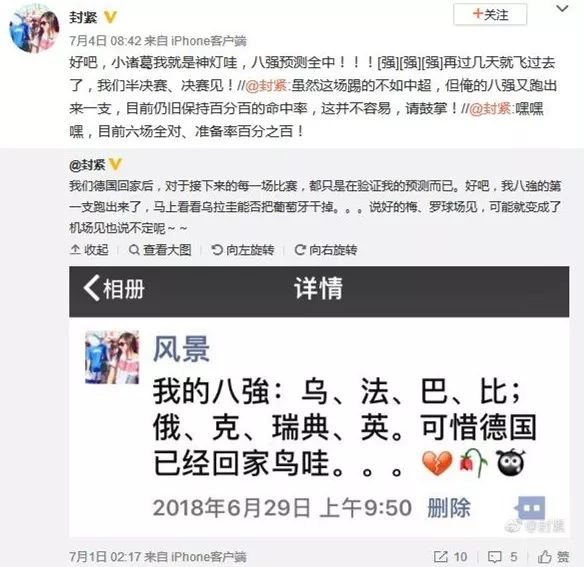Open second @封紧 mention before 嘿嘿
This screenshot has height=567, width=584.
490,109
